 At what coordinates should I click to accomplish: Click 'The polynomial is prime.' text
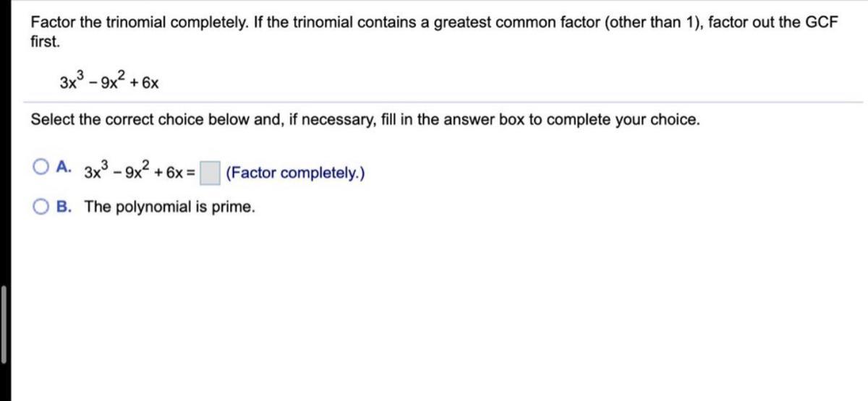pos(170,207)
